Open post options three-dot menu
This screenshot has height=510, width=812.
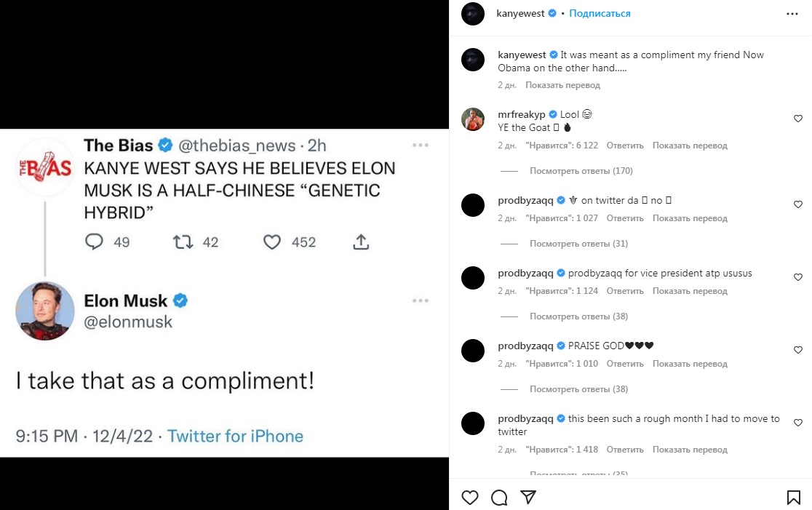(792, 14)
